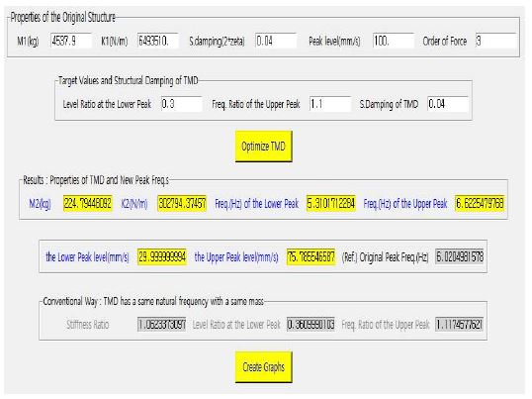Screen dimensions: 532x399
Task: Select Freq.(Hz) of the Upper Peak value
Action: pyautogui.click(x=480, y=203)
